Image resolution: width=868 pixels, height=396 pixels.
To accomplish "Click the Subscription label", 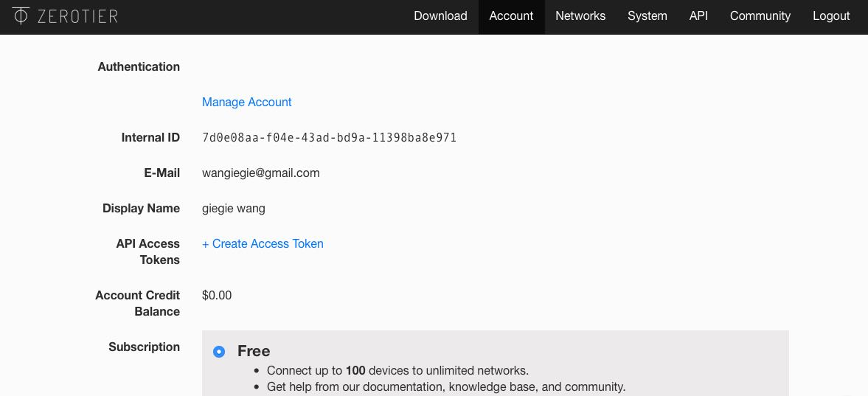I will (144, 347).
